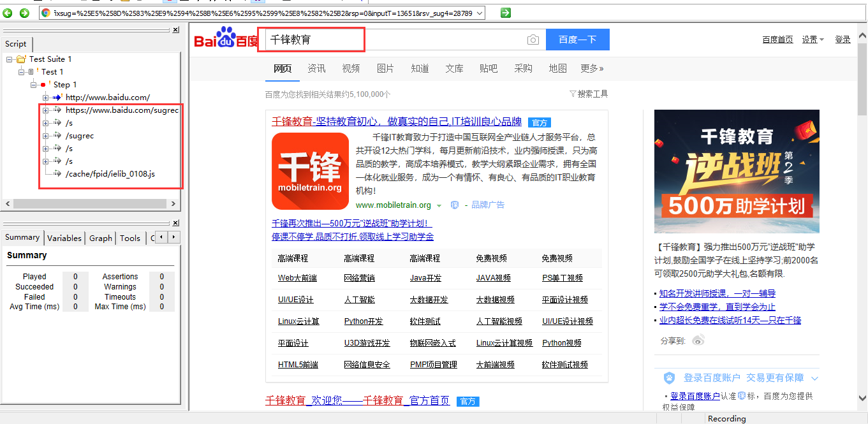Open the 设置 dropdown menu
The width and height of the screenshot is (868, 424).
coord(813,40)
